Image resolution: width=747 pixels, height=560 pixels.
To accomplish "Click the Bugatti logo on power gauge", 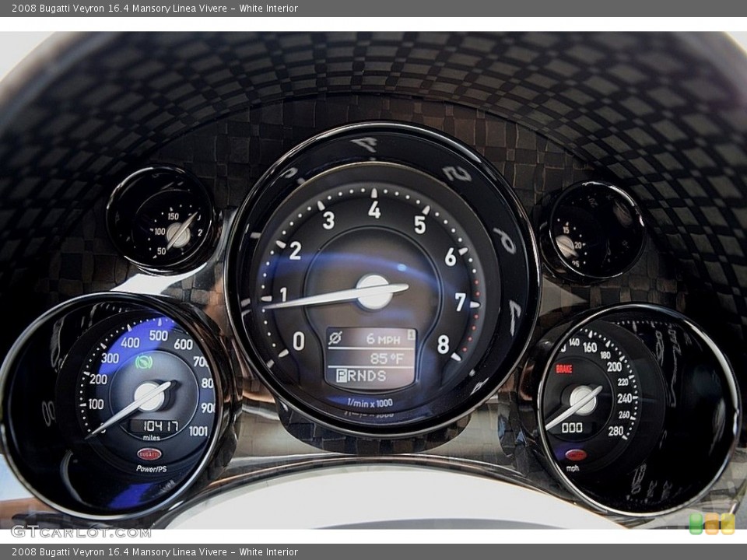I will [149, 454].
